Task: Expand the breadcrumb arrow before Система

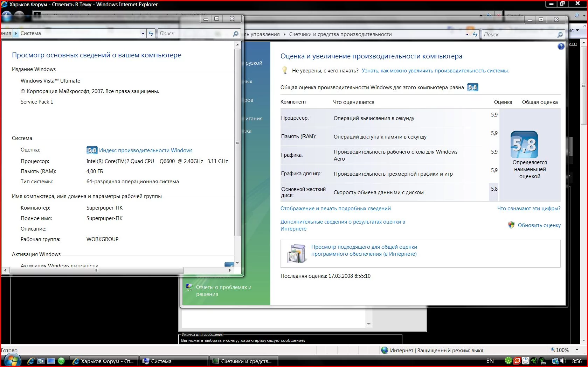Action: (x=16, y=34)
